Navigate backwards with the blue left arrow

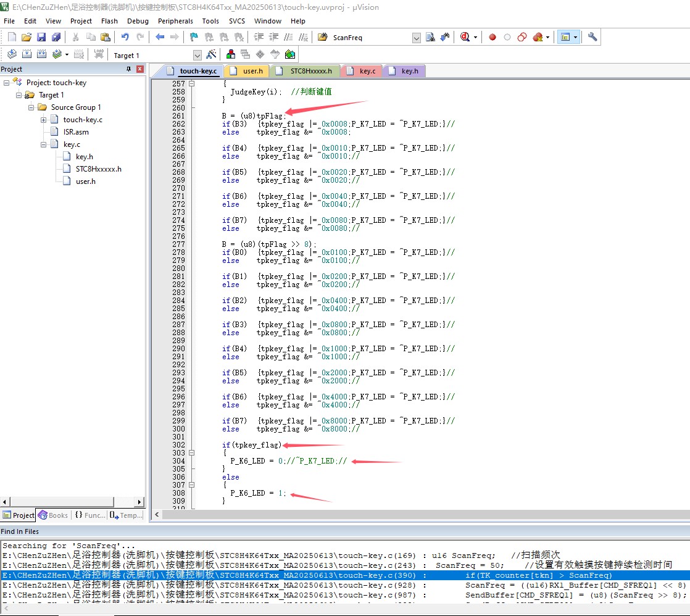[160, 38]
